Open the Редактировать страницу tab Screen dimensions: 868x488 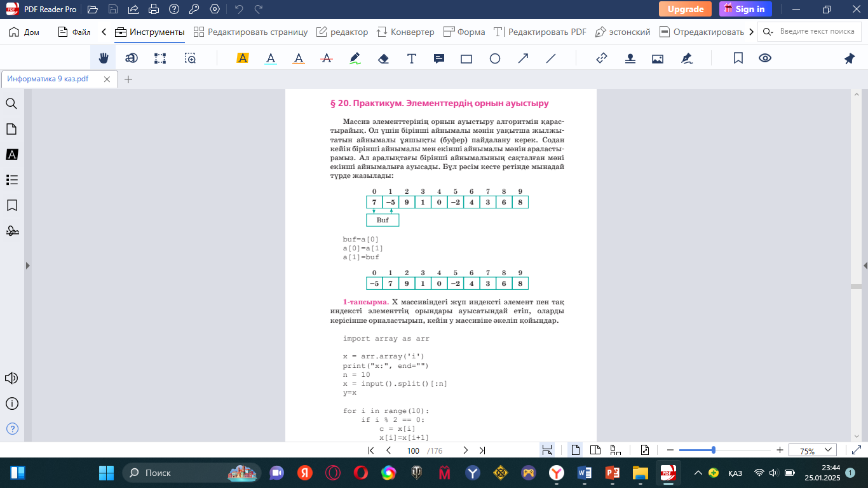click(250, 32)
